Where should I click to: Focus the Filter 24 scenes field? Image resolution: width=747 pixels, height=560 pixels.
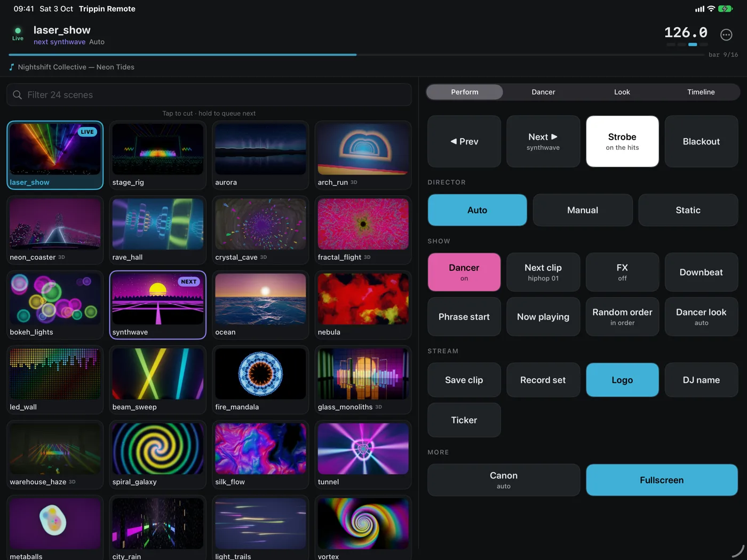[x=209, y=95]
